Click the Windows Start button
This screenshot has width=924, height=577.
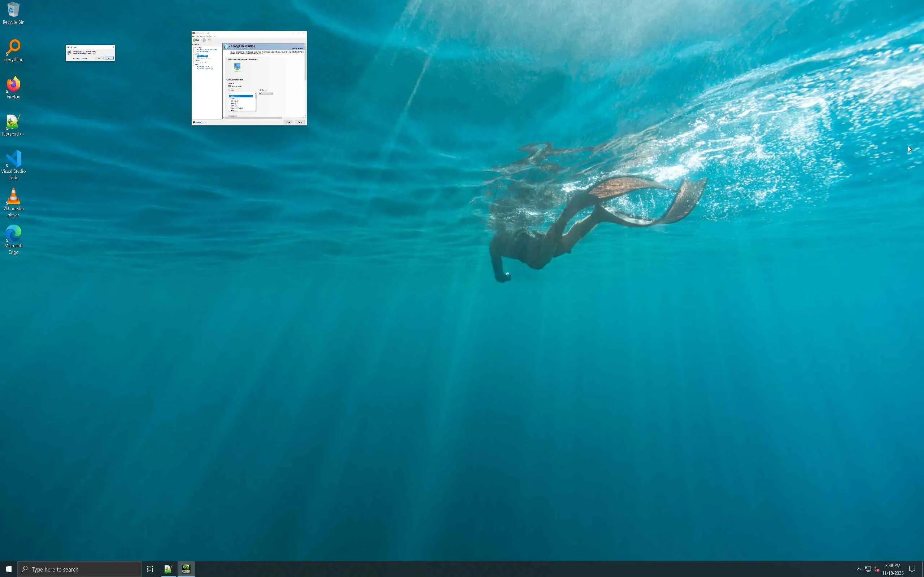tap(8, 569)
